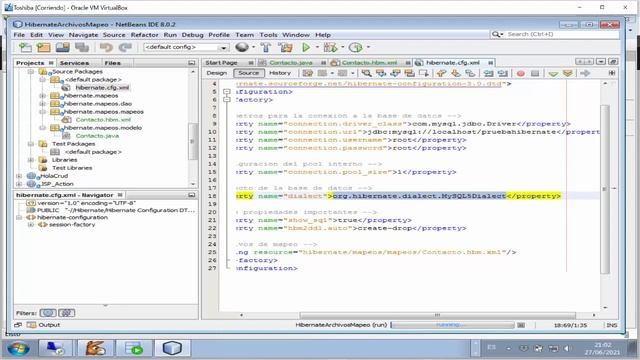
Task: Click the NetBeans cube icon in the taskbar
Action: coord(172,348)
